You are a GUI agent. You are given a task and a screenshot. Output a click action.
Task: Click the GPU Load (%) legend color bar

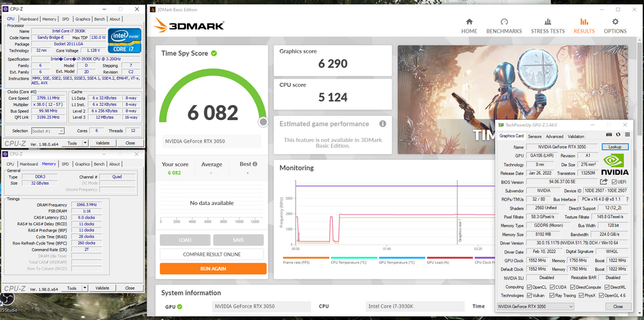click(450, 258)
